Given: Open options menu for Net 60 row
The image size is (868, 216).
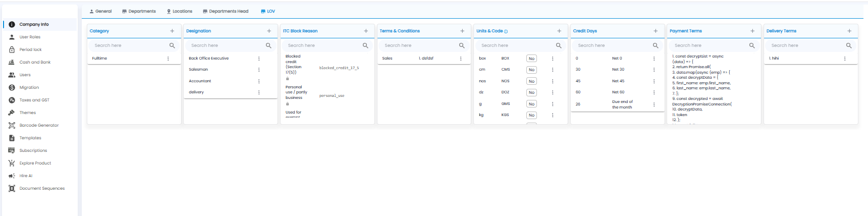Looking at the screenshot, I should click(654, 92).
